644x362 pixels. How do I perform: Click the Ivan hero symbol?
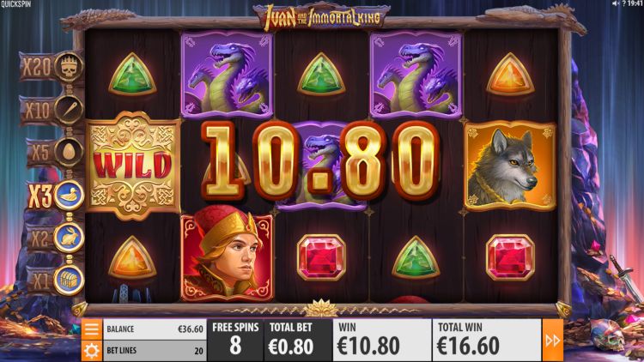(x=227, y=254)
